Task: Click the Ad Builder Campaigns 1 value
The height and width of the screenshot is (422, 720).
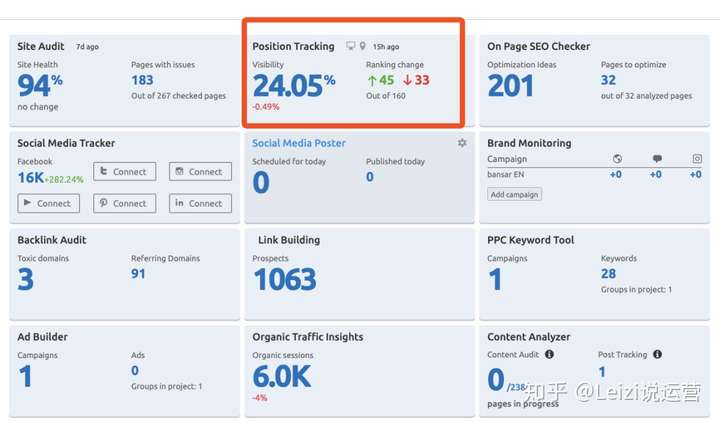Action: pyautogui.click(x=25, y=376)
